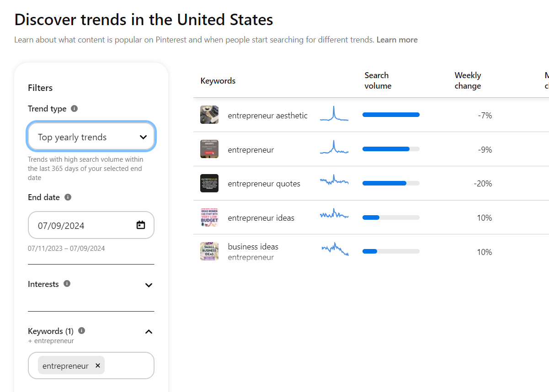549x392 pixels.
Task: Click the business ideas trend sparkline chart
Action: pyautogui.click(x=335, y=249)
